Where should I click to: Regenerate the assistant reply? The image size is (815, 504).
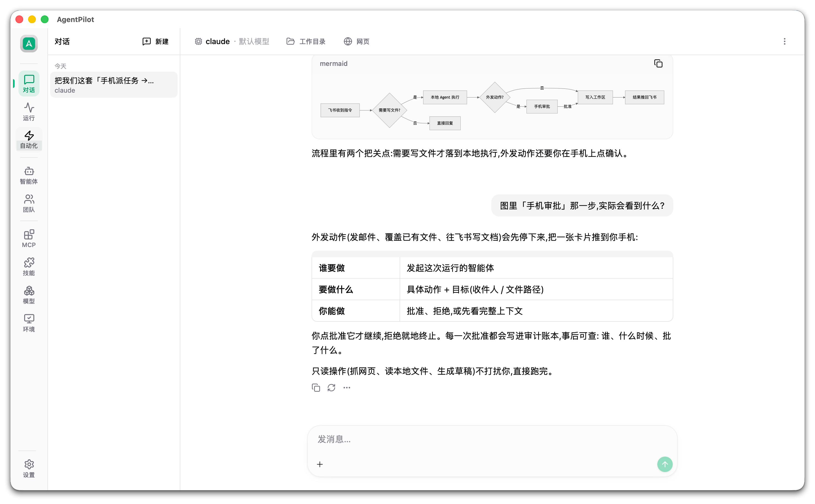(331, 388)
